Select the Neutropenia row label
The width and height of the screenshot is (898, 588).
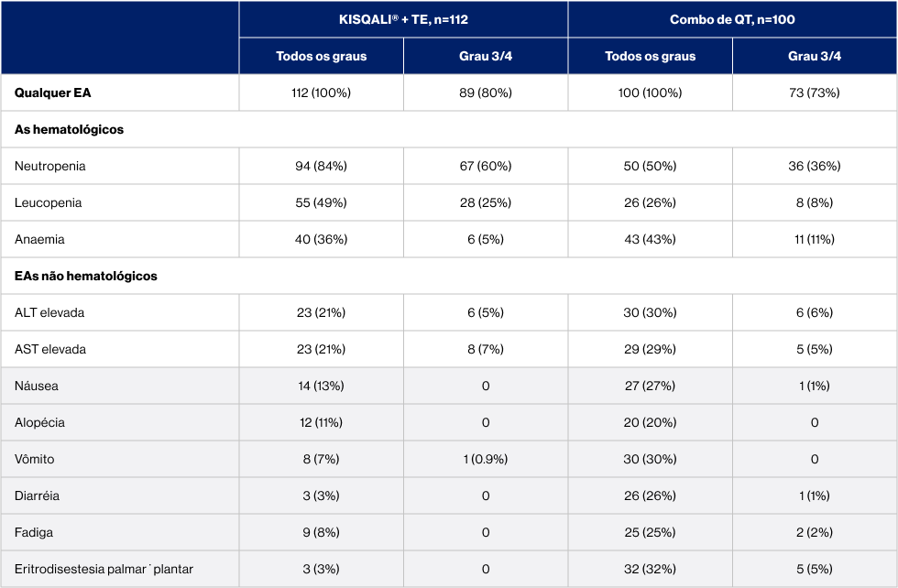(x=50, y=166)
